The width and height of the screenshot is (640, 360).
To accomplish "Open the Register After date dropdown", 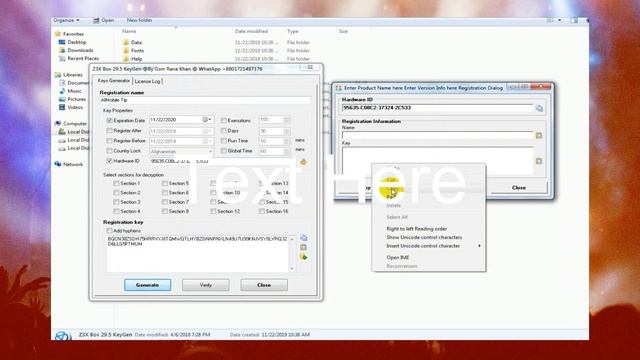I will point(207,131).
